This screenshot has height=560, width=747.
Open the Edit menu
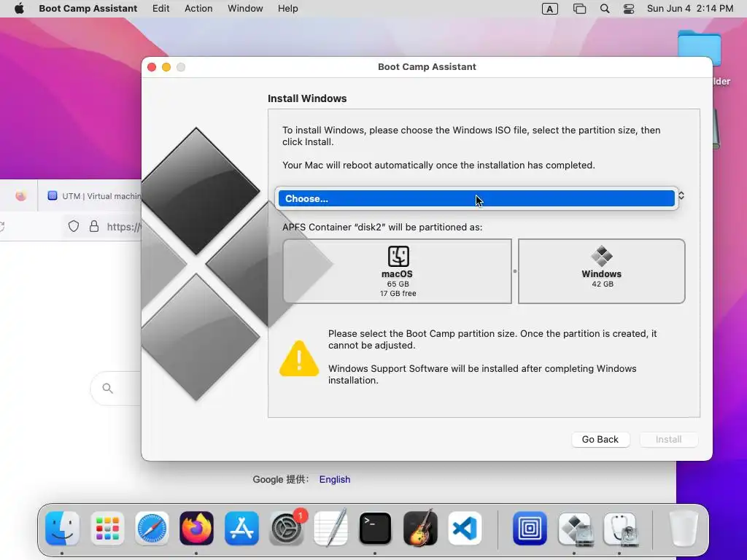coord(161,9)
